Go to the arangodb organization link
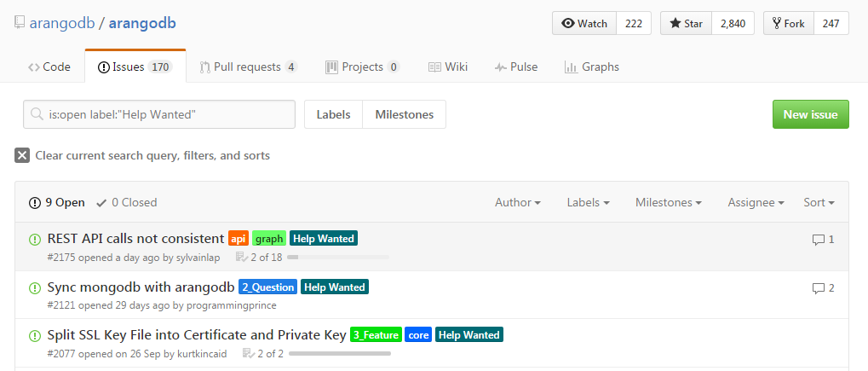The image size is (868, 371). pos(62,23)
